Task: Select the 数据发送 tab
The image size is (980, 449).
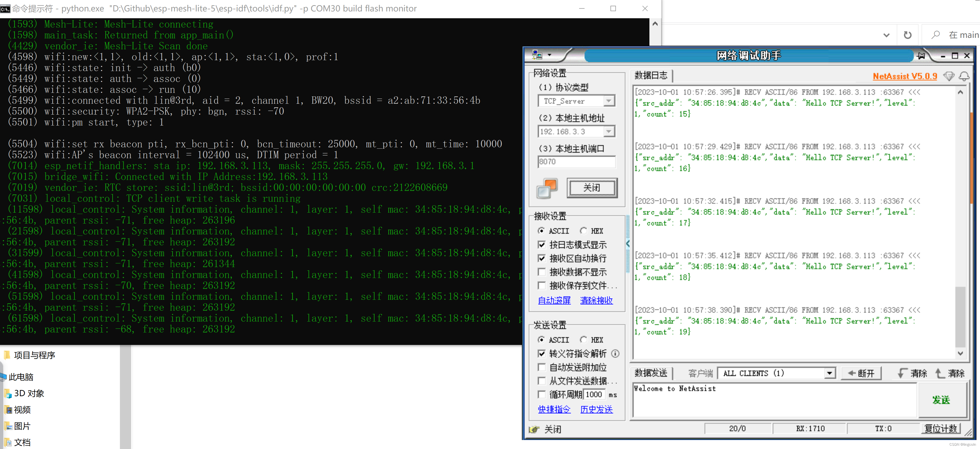Action: click(651, 373)
